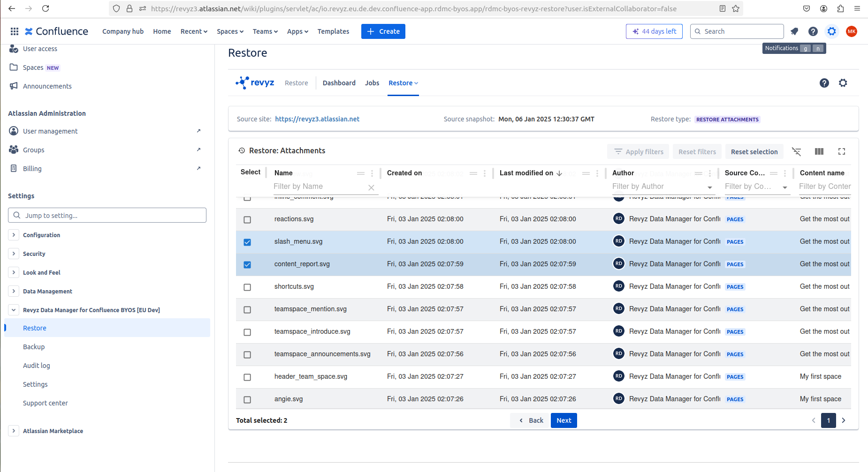Image resolution: width=868 pixels, height=472 pixels.
Task: Focus the Jump to setting field
Action: pyautogui.click(x=107, y=215)
